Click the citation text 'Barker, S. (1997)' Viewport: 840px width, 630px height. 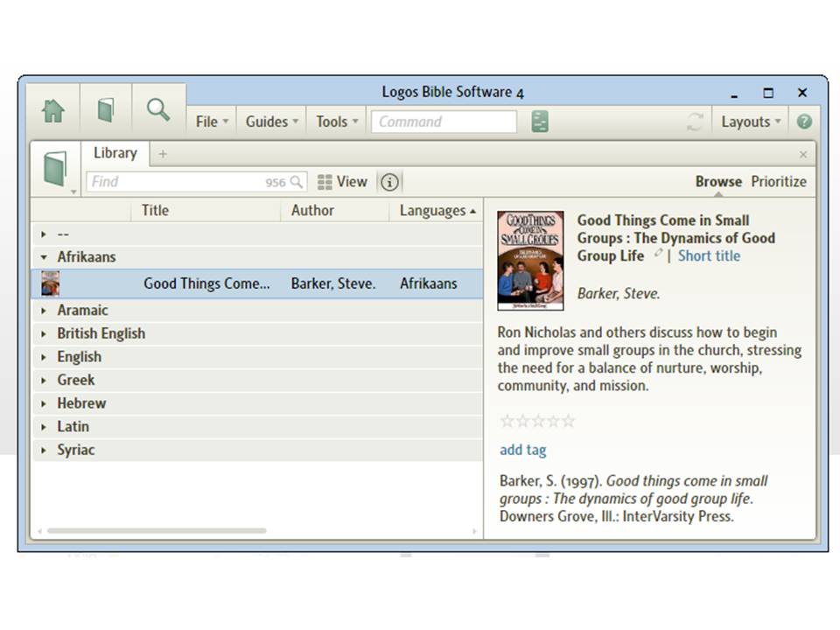click(550, 481)
